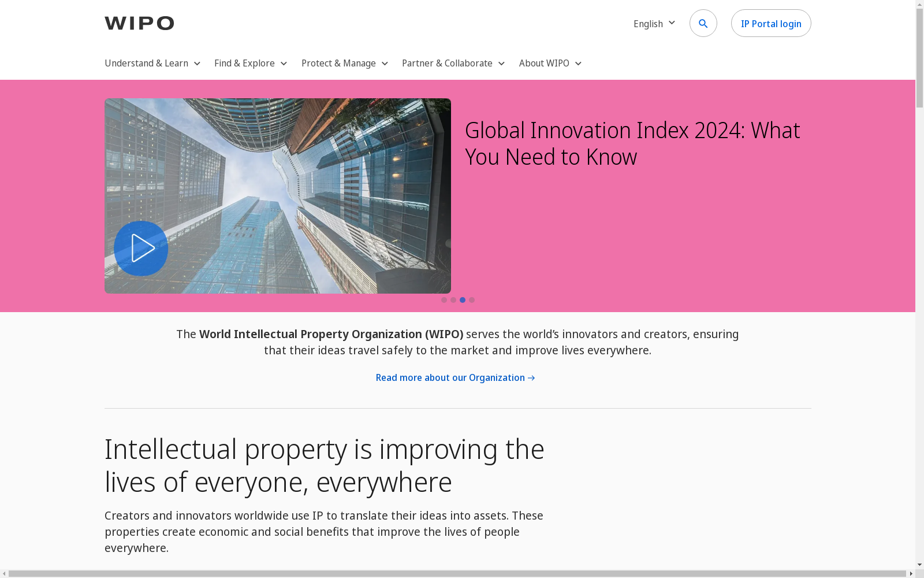Screen dimensions: 924x578
Task: Expand the About WIPO menu
Action: tap(550, 63)
